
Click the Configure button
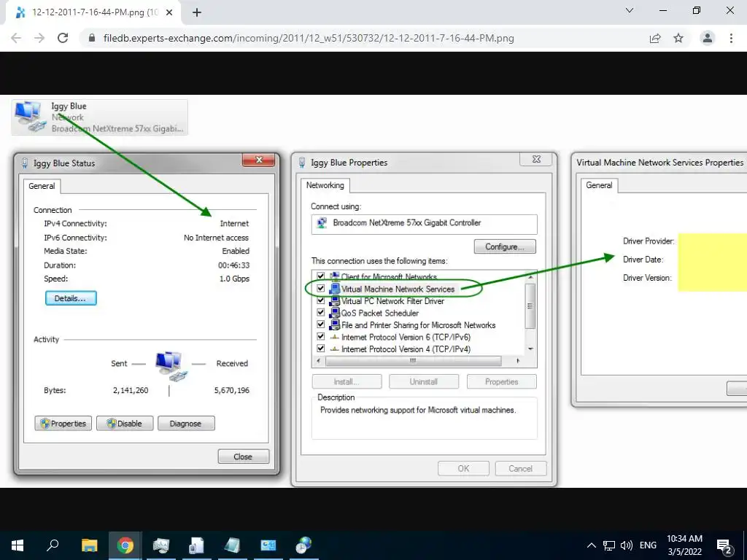tap(505, 246)
